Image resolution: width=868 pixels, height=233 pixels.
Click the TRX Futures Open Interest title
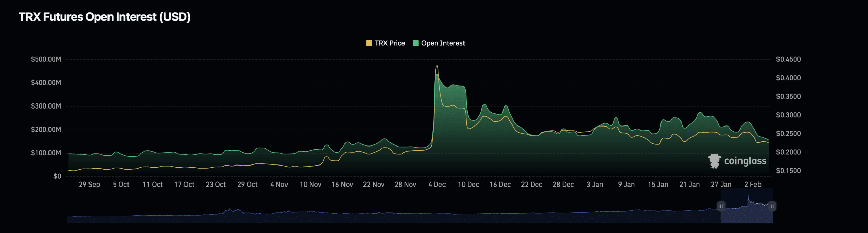(104, 17)
